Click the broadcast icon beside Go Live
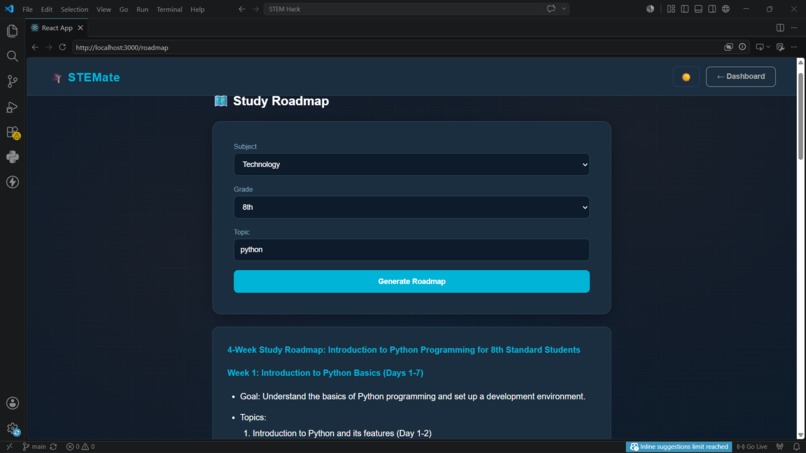 click(x=780, y=447)
